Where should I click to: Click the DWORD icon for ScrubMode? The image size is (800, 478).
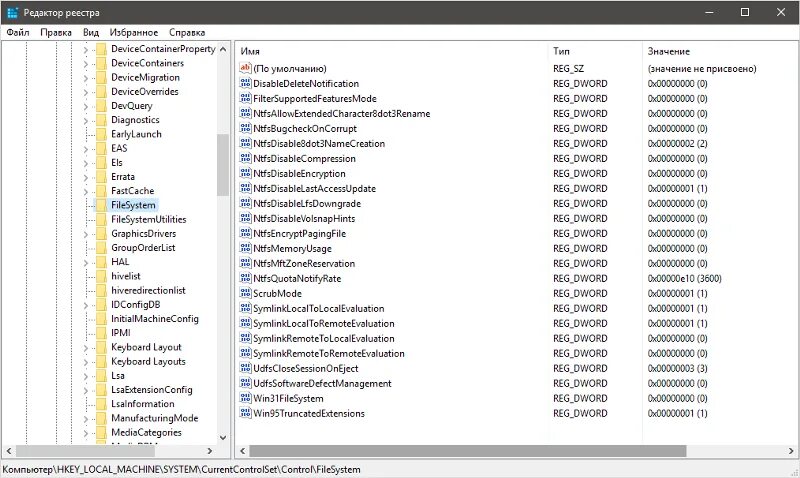pos(245,293)
